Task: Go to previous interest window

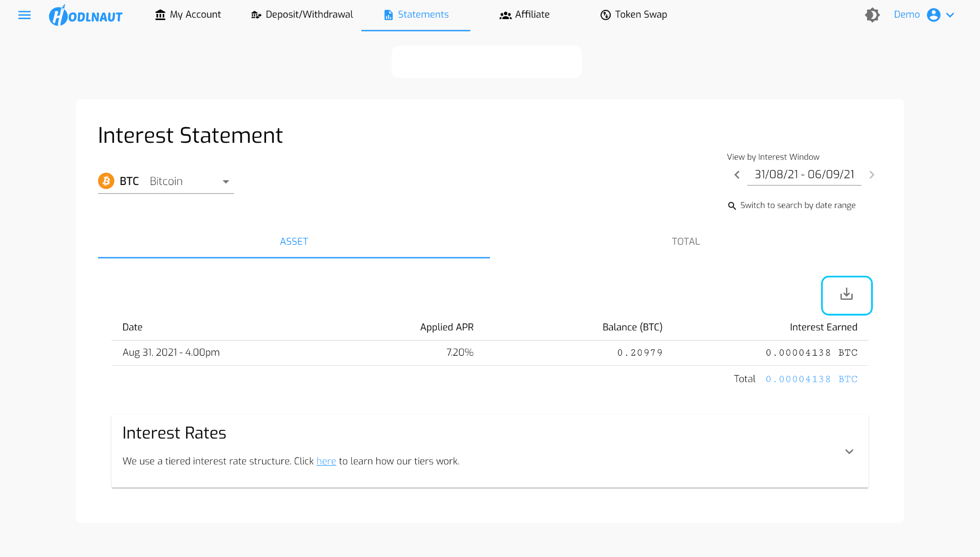Action: 737,175
